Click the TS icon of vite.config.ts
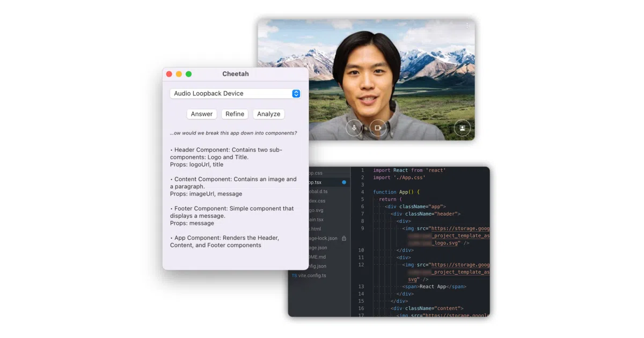The height and width of the screenshot is (338, 644). pyautogui.click(x=294, y=276)
